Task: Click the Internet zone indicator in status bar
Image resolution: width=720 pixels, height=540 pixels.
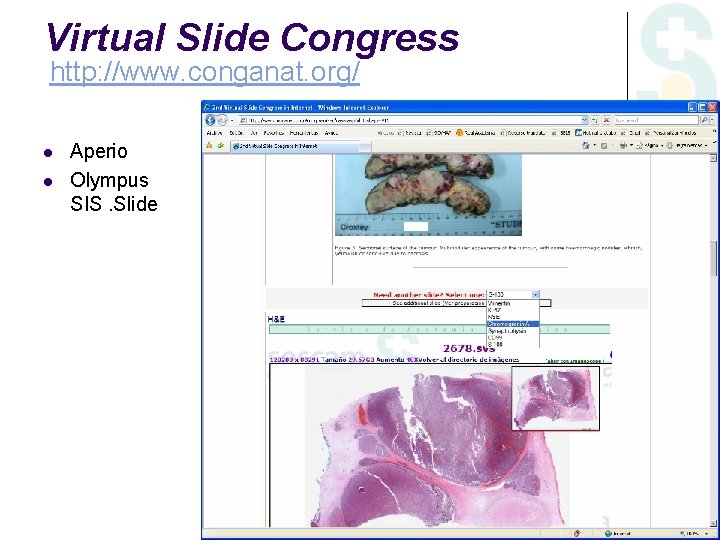Action: pos(618,534)
